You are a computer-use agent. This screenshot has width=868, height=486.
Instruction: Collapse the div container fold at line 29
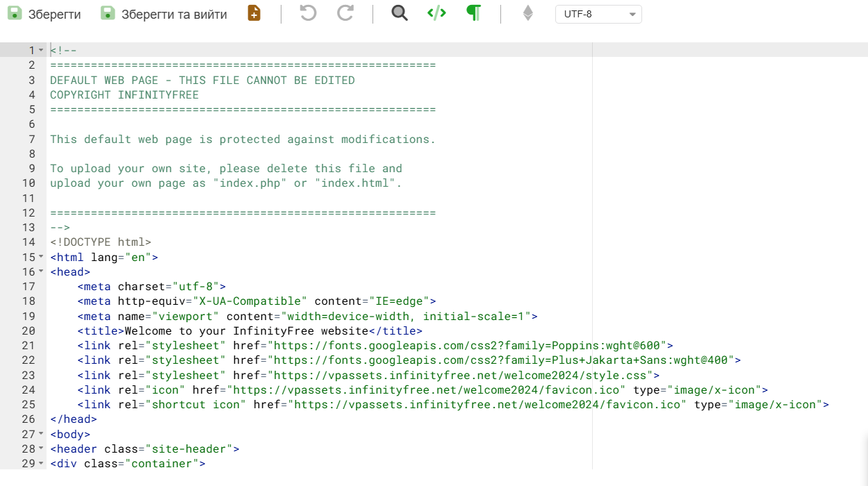(x=41, y=464)
